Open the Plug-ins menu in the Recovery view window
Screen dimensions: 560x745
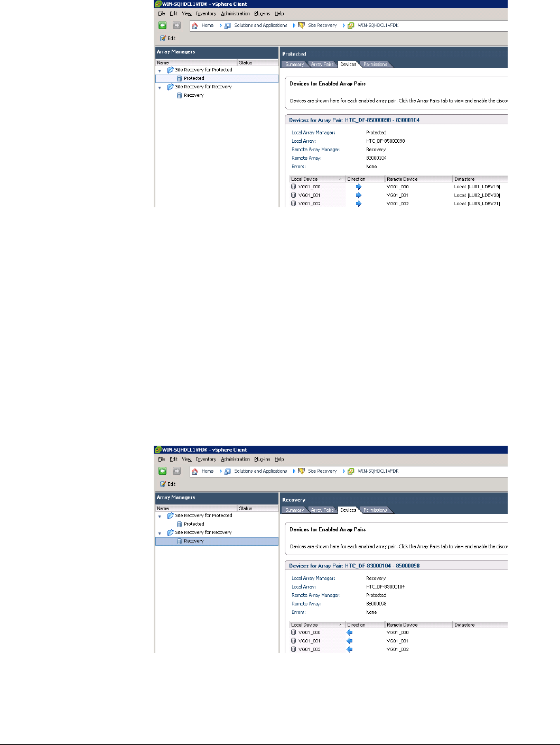tap(262, 459)
